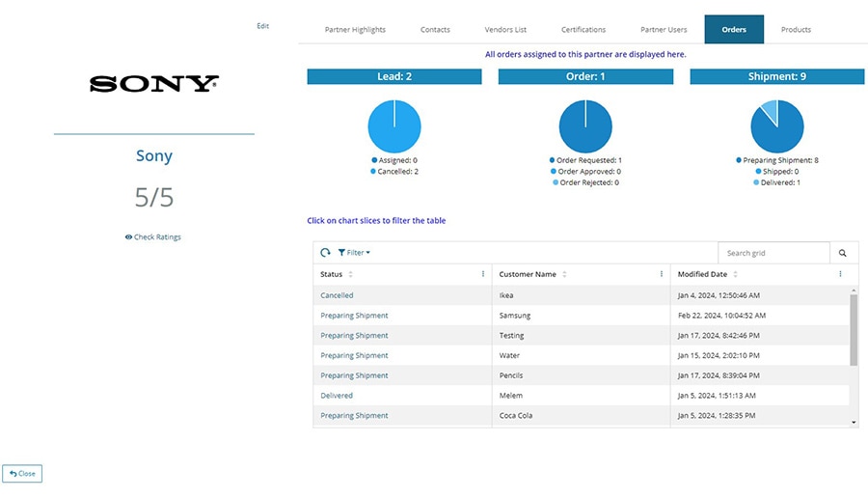Click the grid vertical scrollbar thumb

(854, 330)
